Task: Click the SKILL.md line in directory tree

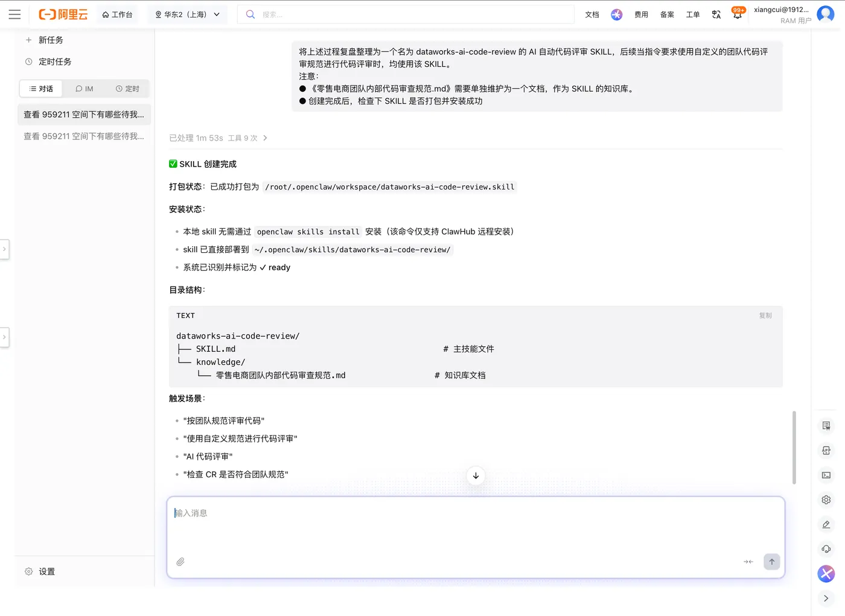Action: coord(215,349)
